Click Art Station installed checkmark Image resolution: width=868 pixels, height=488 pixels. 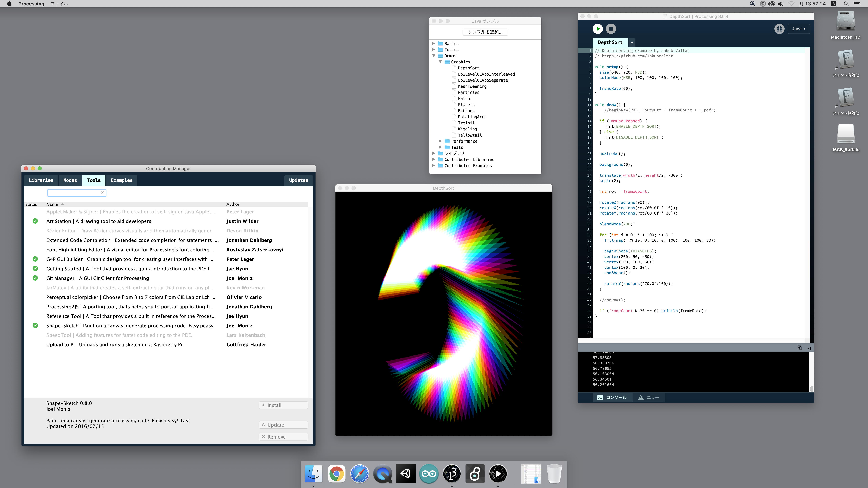(x=35, y=221)
